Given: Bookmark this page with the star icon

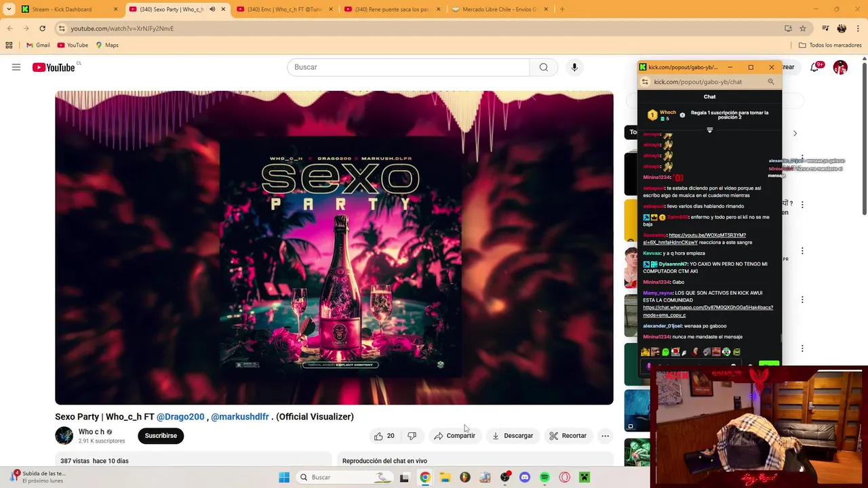Looking at the screenshot, I should 803,28.
